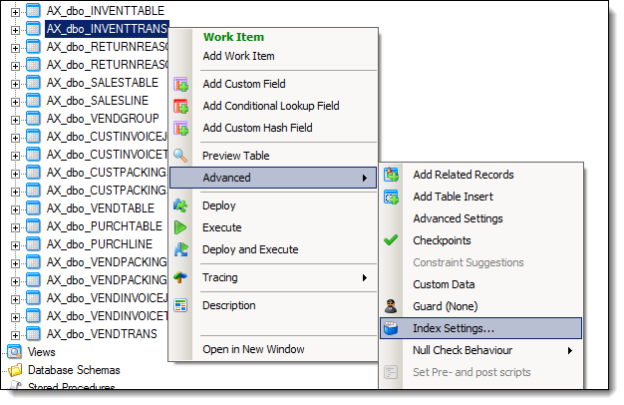Click the Preview Table magnifier icon
This screenshot has height=405, width=624.
[x=181, y=156]
